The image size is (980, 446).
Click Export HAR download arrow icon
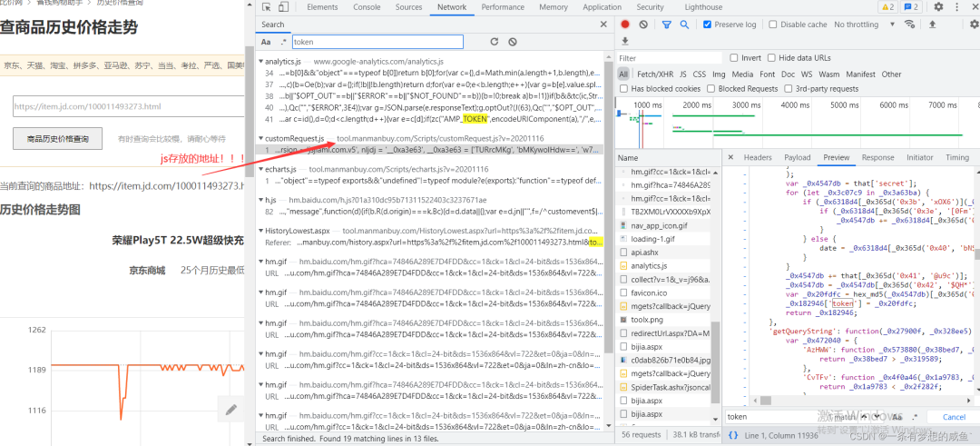(625, 41)
